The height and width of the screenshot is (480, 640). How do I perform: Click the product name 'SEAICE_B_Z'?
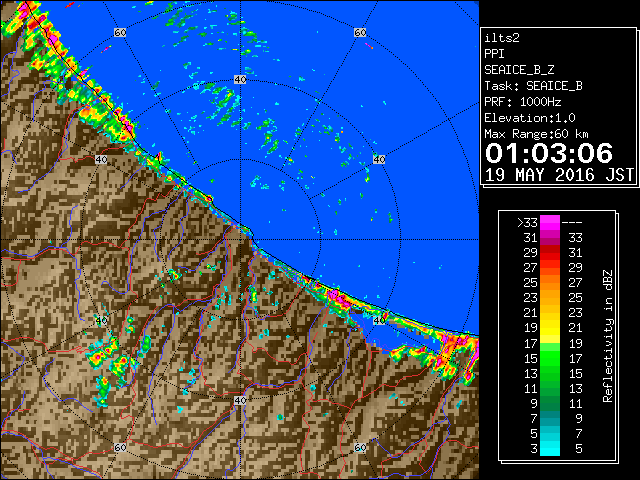(519, 70)
